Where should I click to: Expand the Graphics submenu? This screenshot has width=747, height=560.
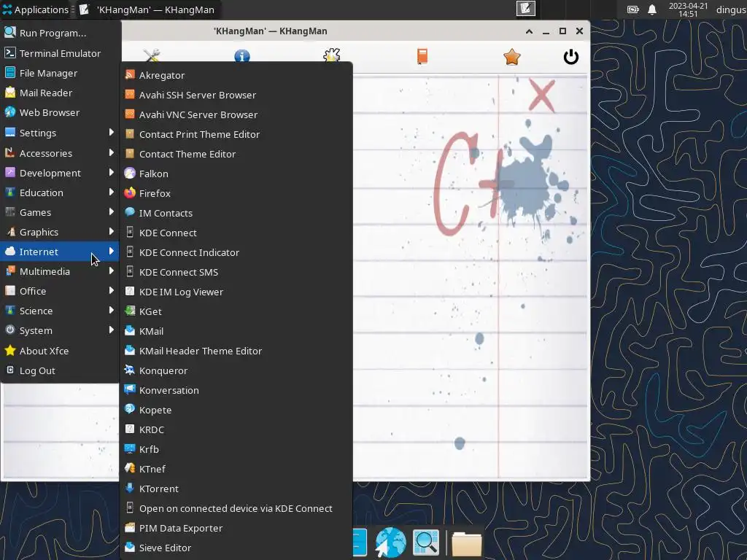[x=60, y=232]
